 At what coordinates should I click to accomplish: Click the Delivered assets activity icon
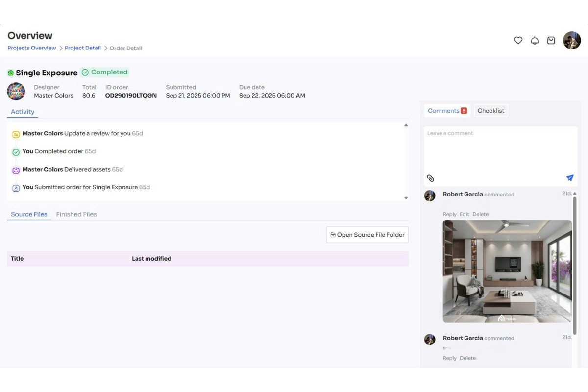click(16, 169)
